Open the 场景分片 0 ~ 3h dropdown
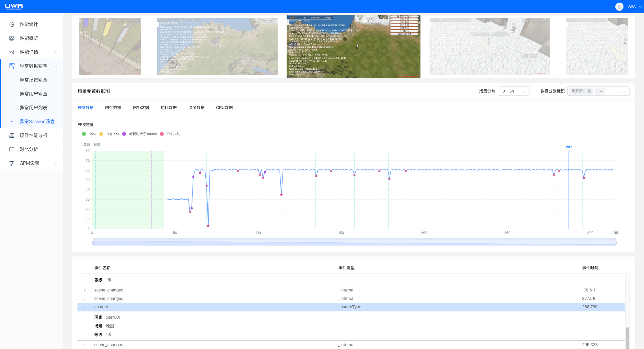644x349 pixels. (514, 91)
